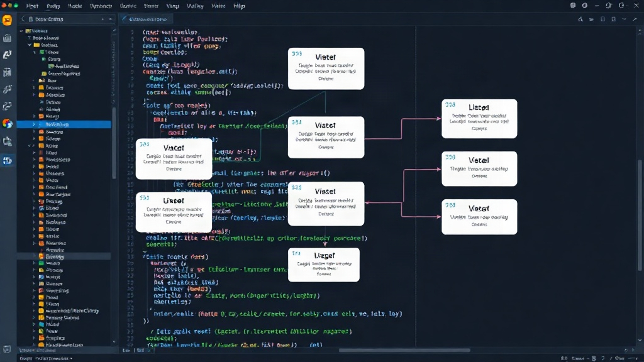The width and height of the screenshot is (644, 362).
Task: Click the minus icon in the file panel header
Action: [110, 19]
